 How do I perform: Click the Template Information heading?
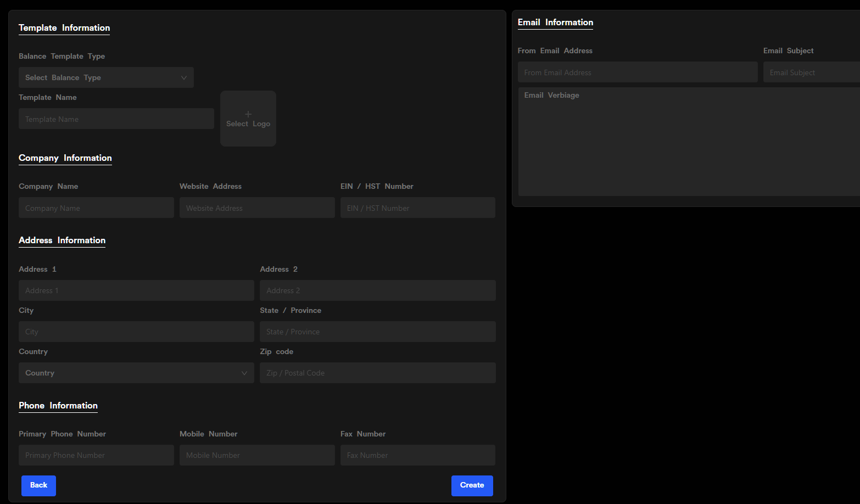coord(64,28)
